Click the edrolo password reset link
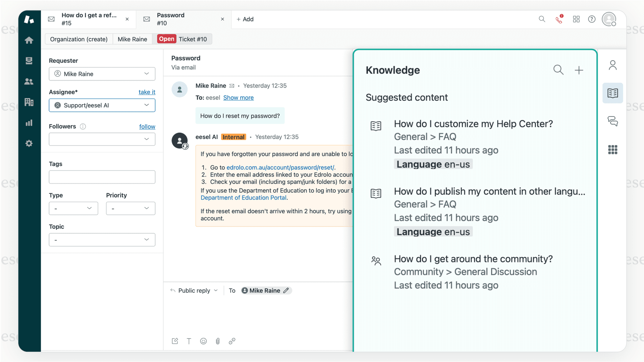Image resolution: width=644 pixels, height=362 pixels. (280, 167)
